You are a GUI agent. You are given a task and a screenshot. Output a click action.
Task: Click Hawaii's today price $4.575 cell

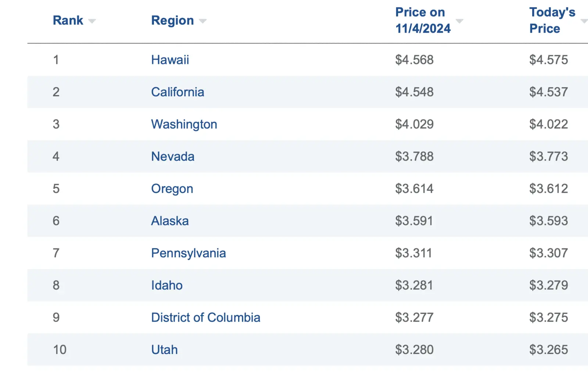548,60
